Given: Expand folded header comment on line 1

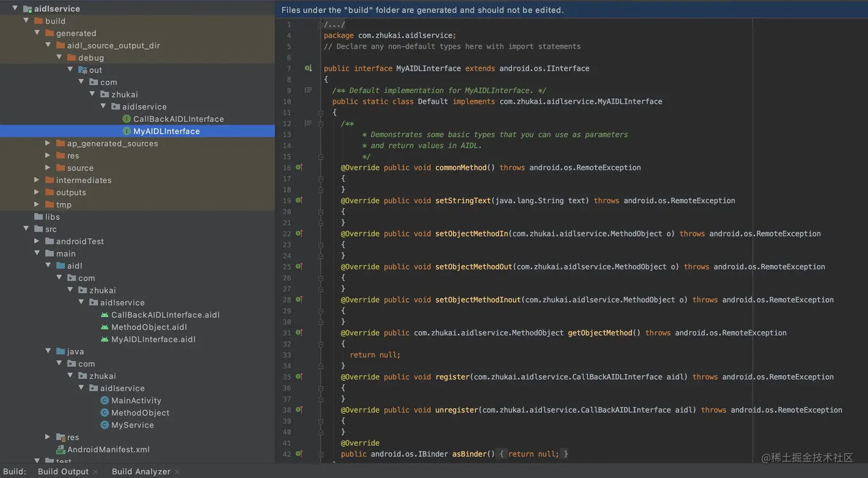Looking at the screenshot, I should pyautogui.click(x=321, y=24).
